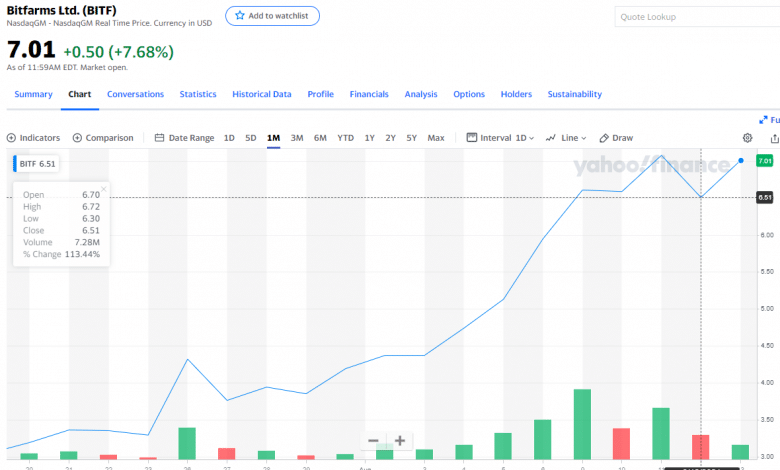Click the Low 6.30 tooltip row

pyautogui.click(x=61, y=218)
